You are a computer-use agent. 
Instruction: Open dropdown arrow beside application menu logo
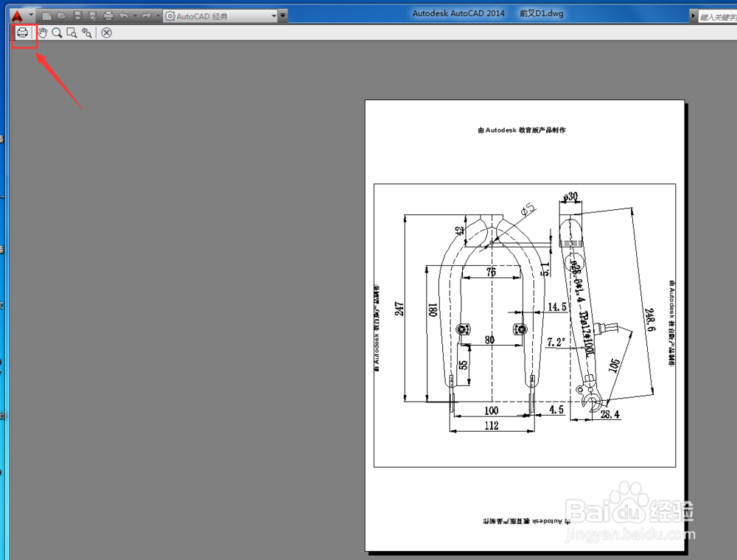click(31, 15)
